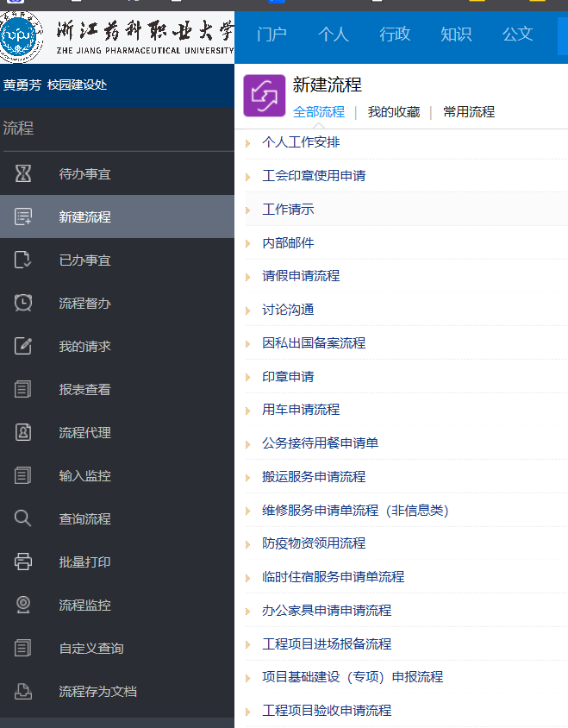
Task: Open the 内部邮件 workflow link
Action: pos(288,243)
